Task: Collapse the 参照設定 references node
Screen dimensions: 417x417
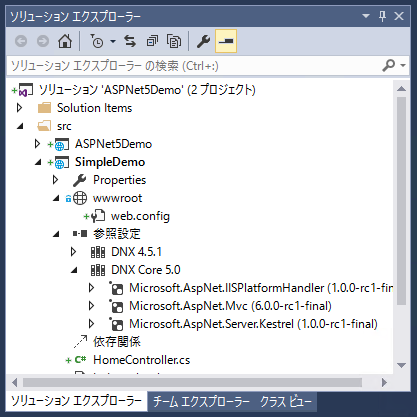Action: [56, 234]
